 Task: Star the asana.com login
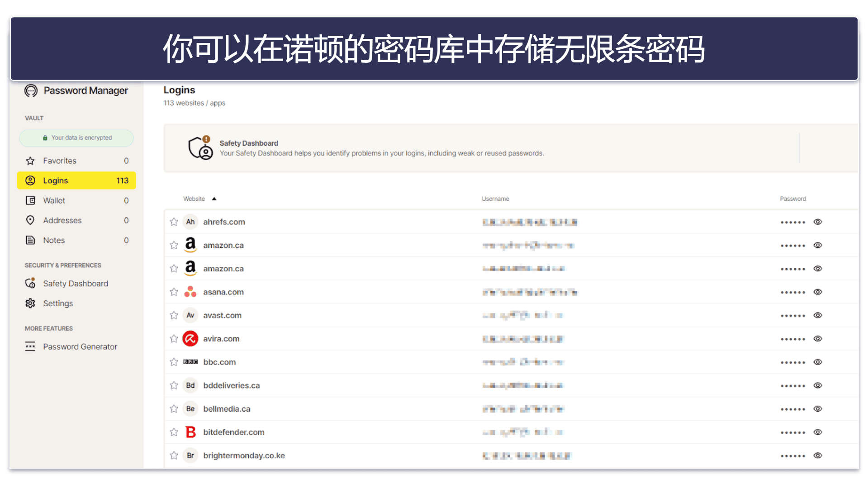point(174,292)
